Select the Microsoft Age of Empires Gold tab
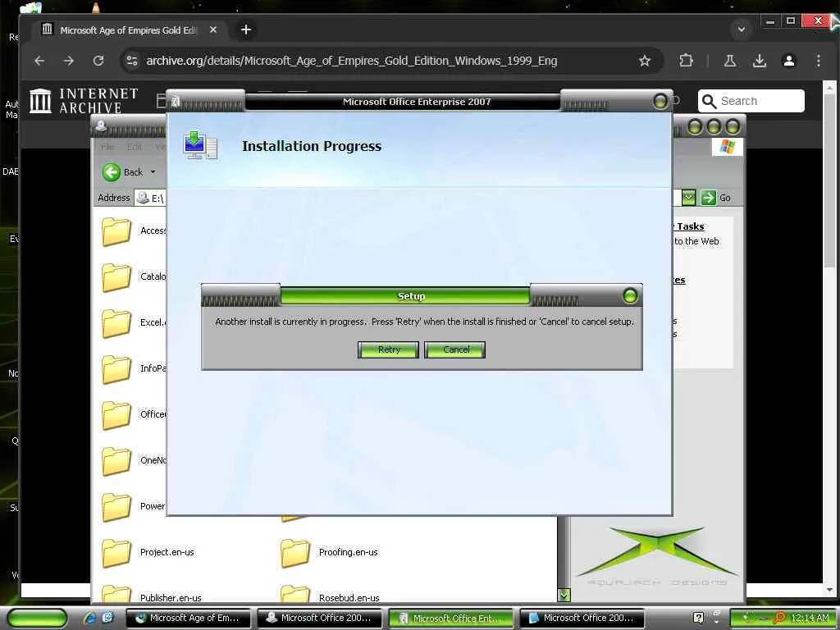Viewport: 840px width, 630px height. pos(129,30)
